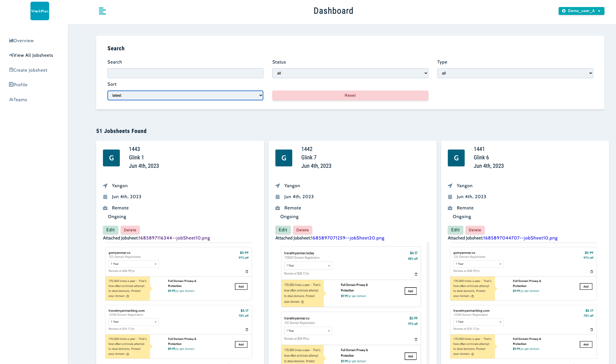
Task: Open Create Jobsheet page
Action: coord(28,70)
